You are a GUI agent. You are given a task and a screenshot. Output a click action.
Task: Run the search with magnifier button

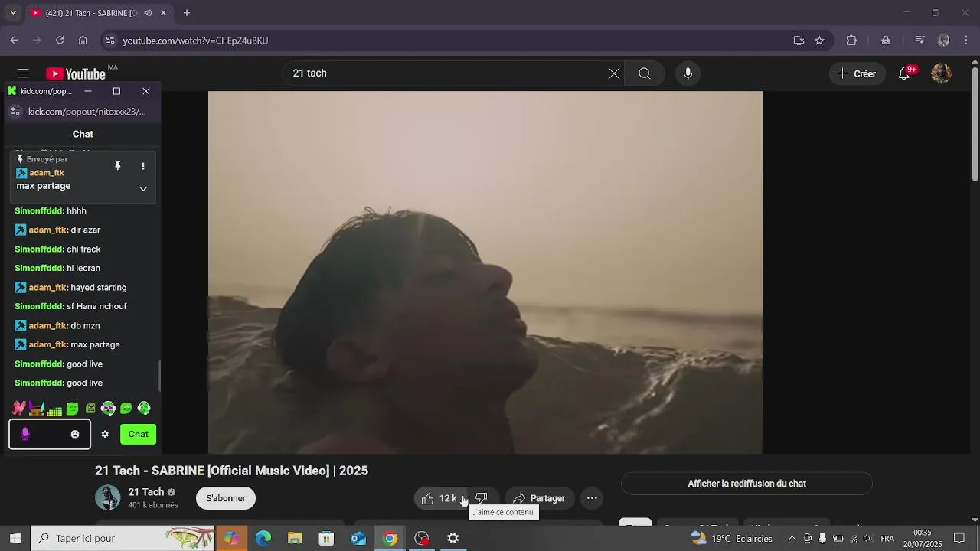point(645,73)
